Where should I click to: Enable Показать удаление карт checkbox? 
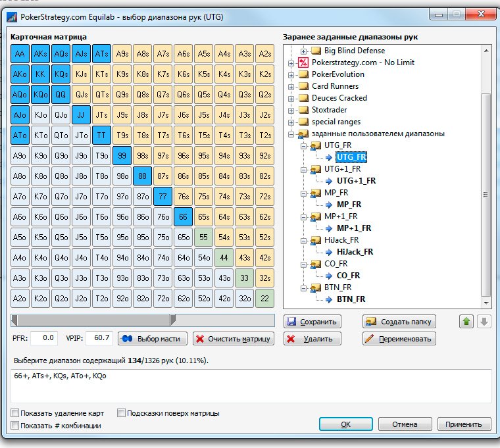click(x=14, y=413)
